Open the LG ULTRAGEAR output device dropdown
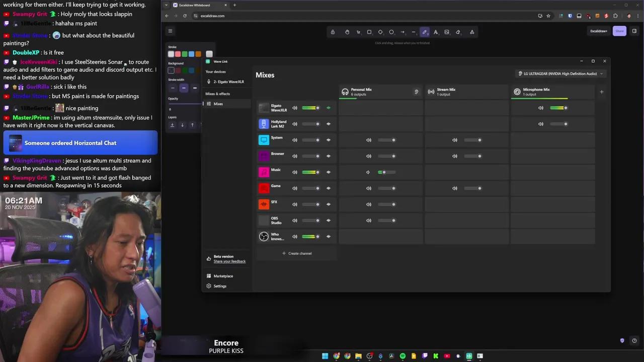644x362 pixels. (x=560, y=73)
